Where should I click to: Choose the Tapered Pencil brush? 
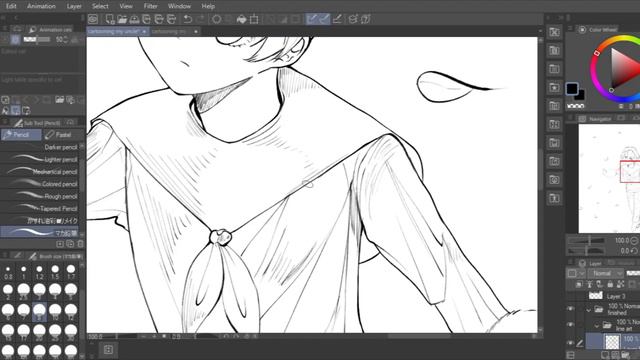[40, 208]
